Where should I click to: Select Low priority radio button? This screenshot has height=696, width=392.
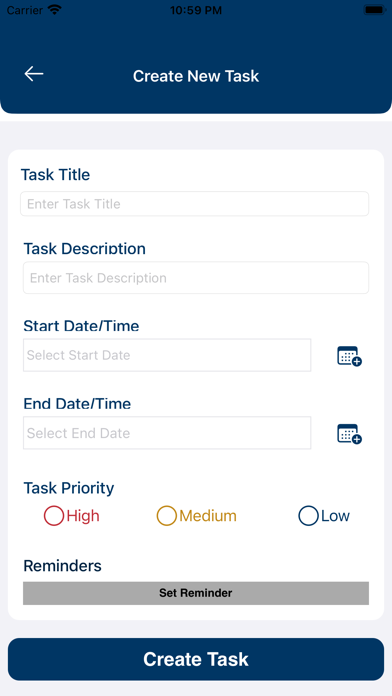309,516
